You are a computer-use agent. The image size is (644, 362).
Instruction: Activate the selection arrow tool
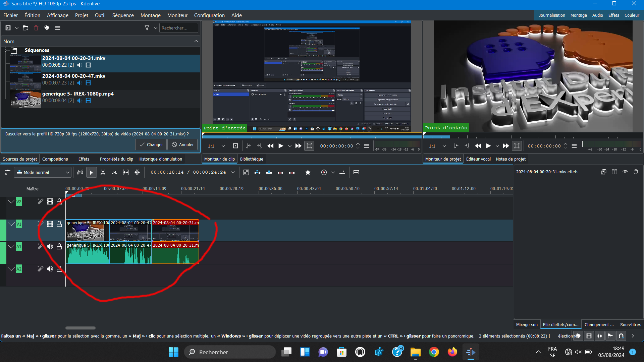(91, 172)
